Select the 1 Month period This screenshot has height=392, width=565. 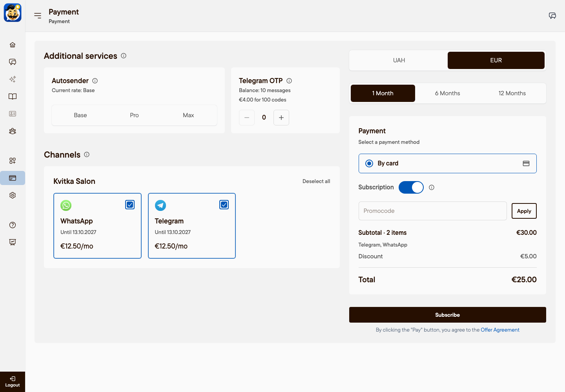(383, 93)
